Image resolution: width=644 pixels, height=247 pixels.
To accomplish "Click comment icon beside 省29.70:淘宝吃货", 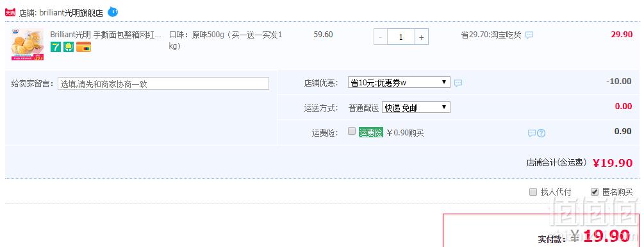I will (x=529, y=35).
